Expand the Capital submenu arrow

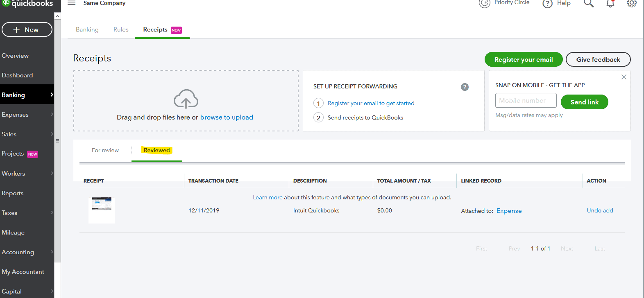pos(52,291)
